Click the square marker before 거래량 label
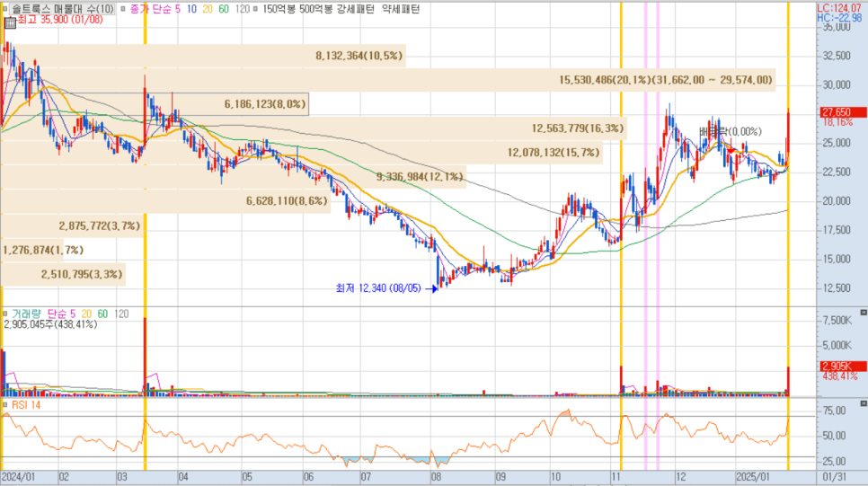 [5, 314]
